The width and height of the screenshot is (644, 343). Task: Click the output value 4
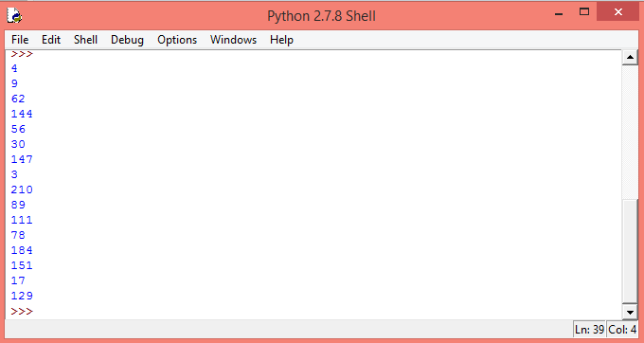click(x=14, y=68)
